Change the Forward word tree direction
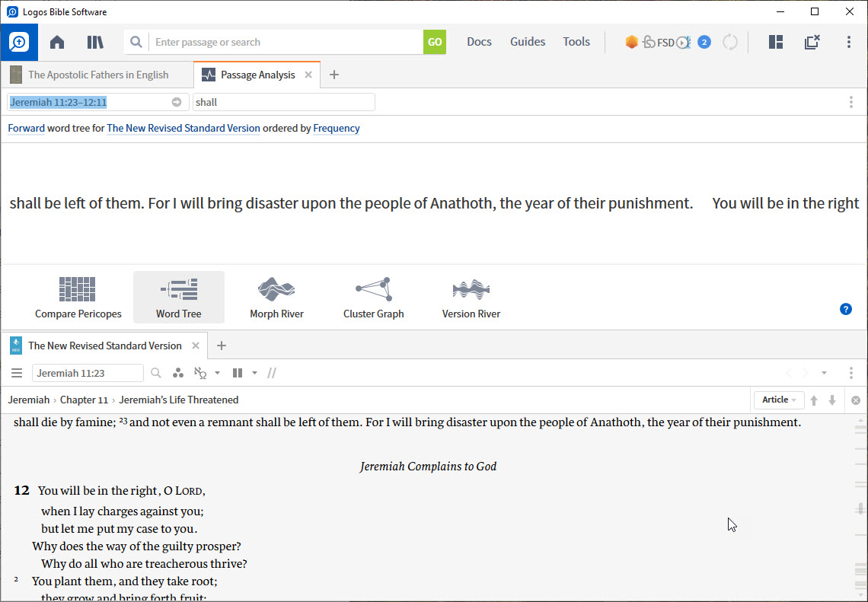This screenshot has width=868, height=602. (x=26, y=129)
